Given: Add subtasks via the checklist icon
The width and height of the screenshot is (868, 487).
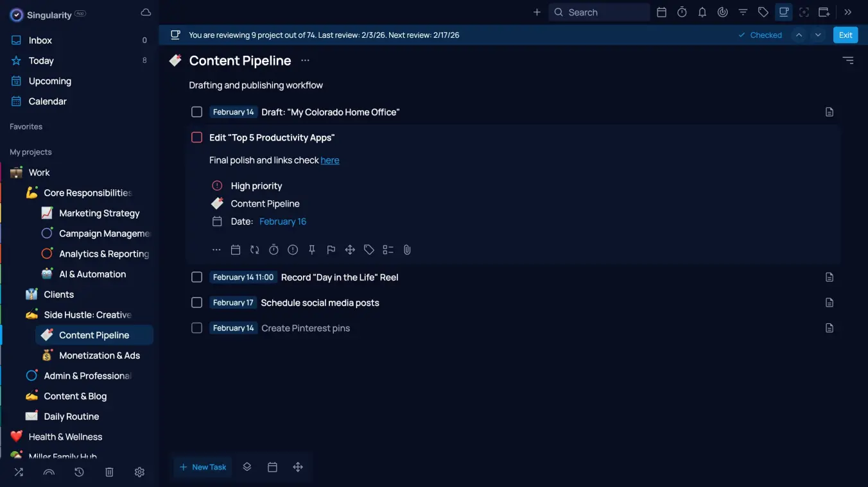Looking at the screenshot, I should (388, 250).
